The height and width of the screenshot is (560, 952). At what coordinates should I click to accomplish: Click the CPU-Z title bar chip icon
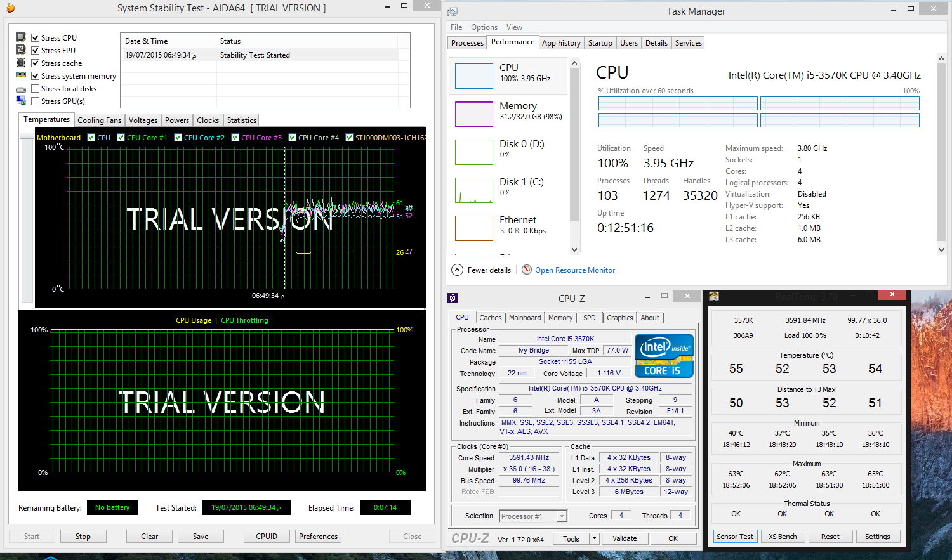(453, 298)
